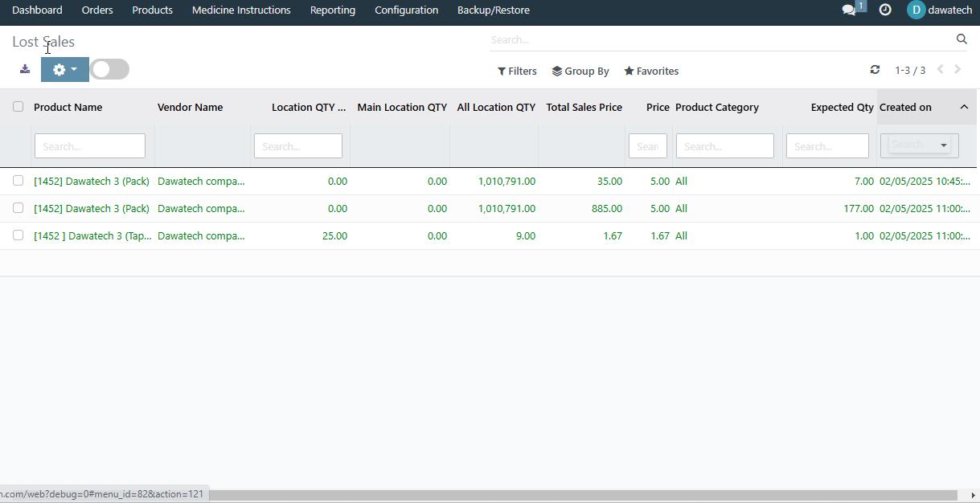This screenshot has width=980, height=503.
Task: Click Location QTY value 25.00
Action: 334,235
